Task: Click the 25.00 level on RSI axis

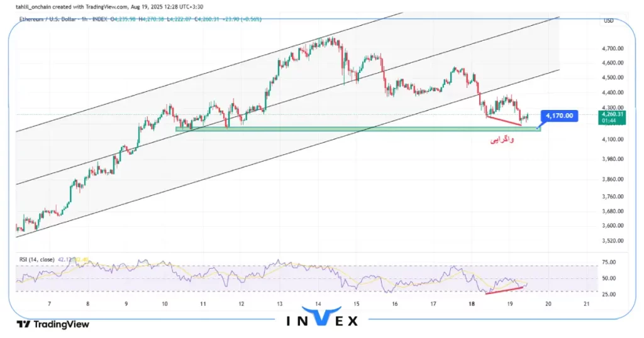Action: coord(608,294)
